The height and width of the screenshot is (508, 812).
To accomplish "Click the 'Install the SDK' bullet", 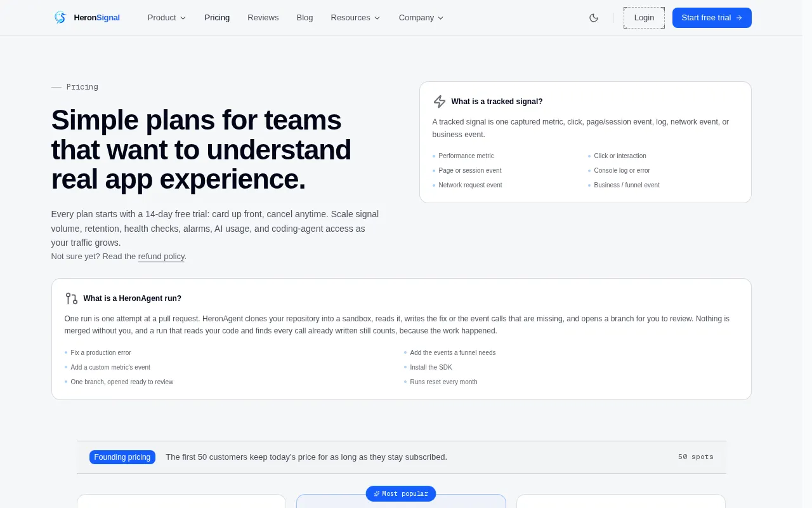I will 431,368.
